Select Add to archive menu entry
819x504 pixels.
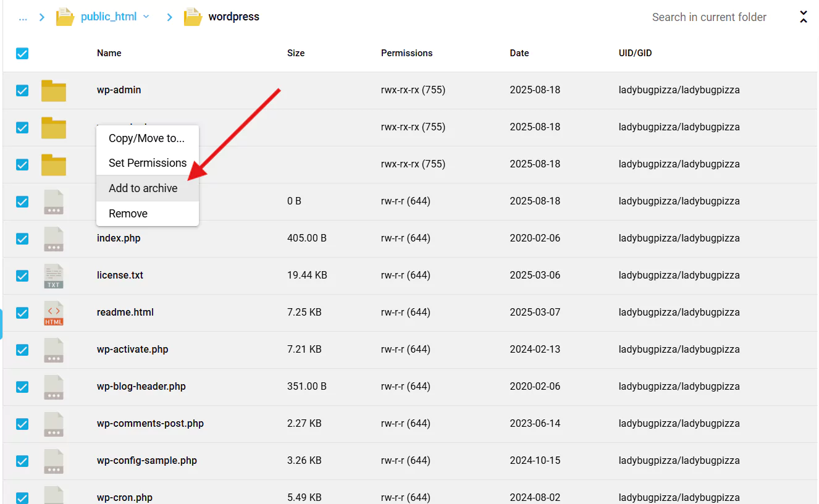pos(147,188)
